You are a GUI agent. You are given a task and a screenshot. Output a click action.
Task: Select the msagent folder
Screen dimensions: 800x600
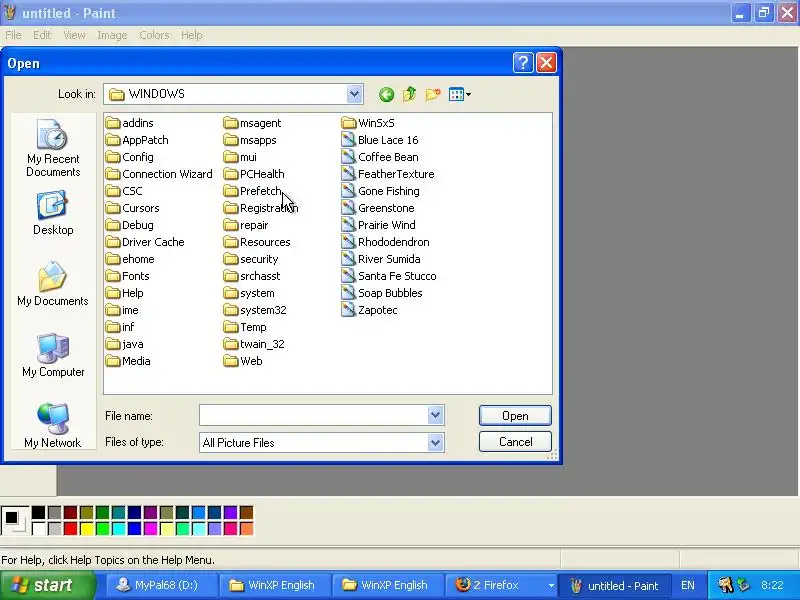coord(253,123)
